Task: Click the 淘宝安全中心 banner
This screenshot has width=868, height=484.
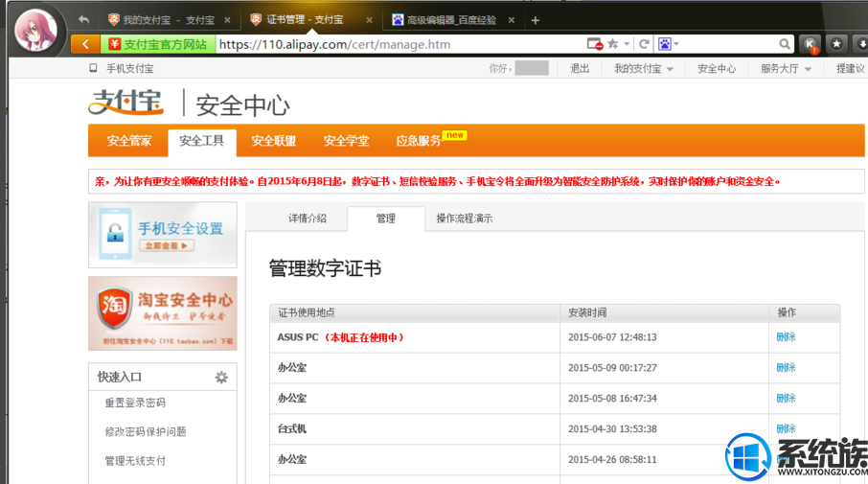Action: [163, 313]
